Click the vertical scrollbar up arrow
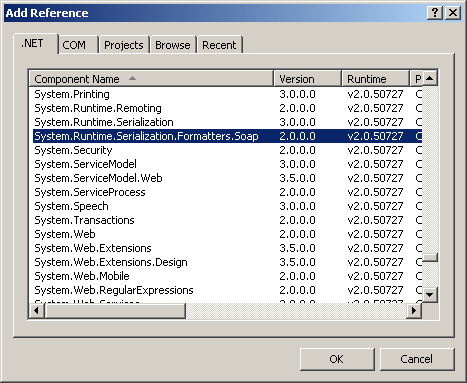The width and height of the screenshot is (467, 383). 430,78
